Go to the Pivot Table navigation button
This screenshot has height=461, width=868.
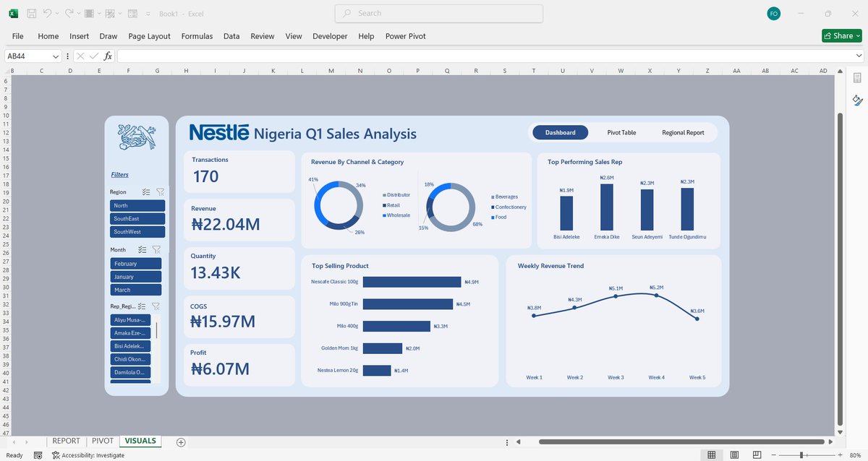[x=621, y=132]
